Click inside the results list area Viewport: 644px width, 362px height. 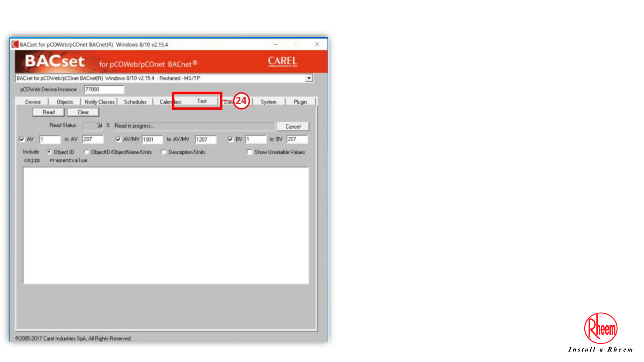(x=166, y=226)
